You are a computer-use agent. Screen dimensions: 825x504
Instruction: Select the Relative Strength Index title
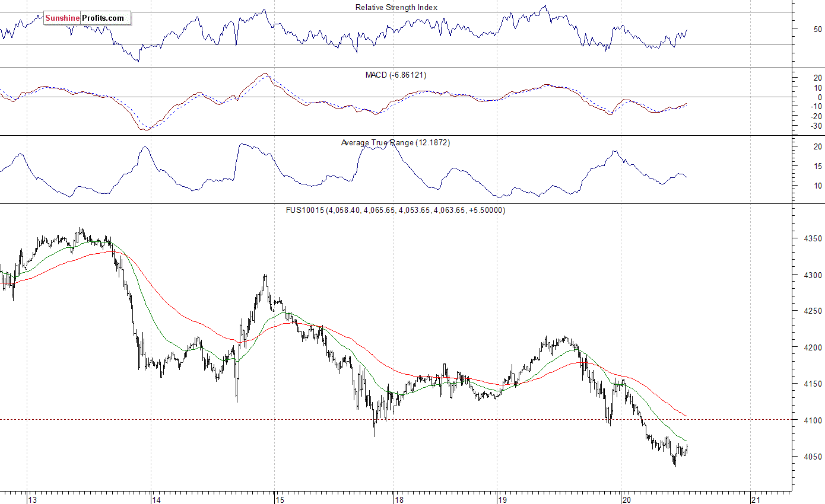click(396, 8)
